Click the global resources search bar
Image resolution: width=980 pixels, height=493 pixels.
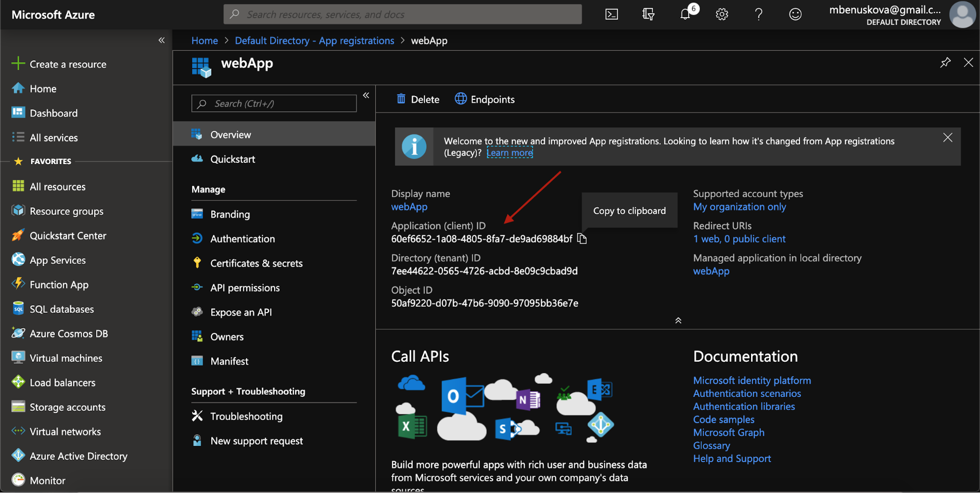tap(402, 14)
